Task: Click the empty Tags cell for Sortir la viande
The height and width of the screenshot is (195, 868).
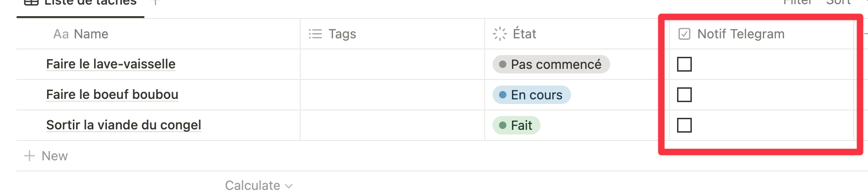Action: (x=392, y=125)
